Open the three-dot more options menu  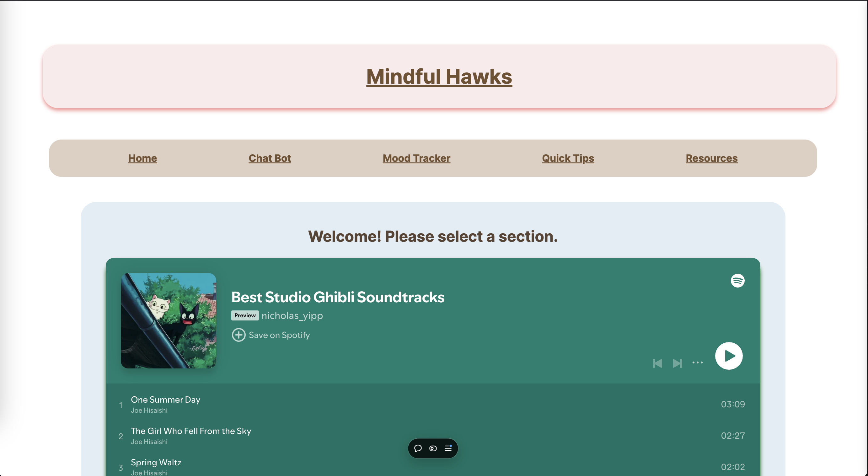pyautogui.click(x=697, y=362)
